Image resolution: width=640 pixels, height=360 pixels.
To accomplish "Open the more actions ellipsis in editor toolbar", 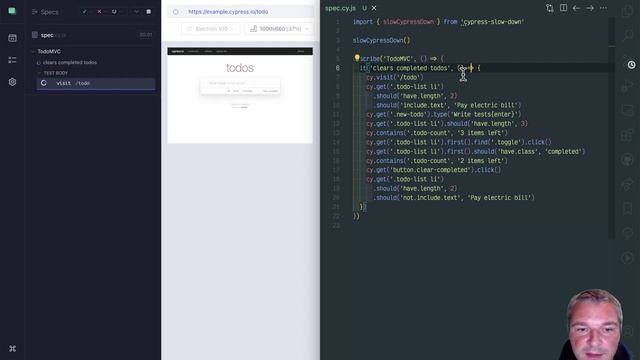I will (x=603, y=8).
